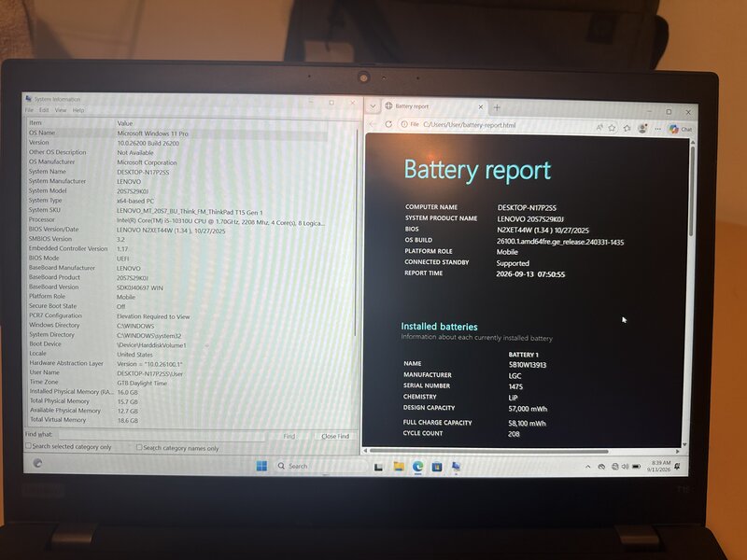Open Microsoft Edge from the taskbar
This screenshot has width=747, height=560.
(x=417, y=466)
